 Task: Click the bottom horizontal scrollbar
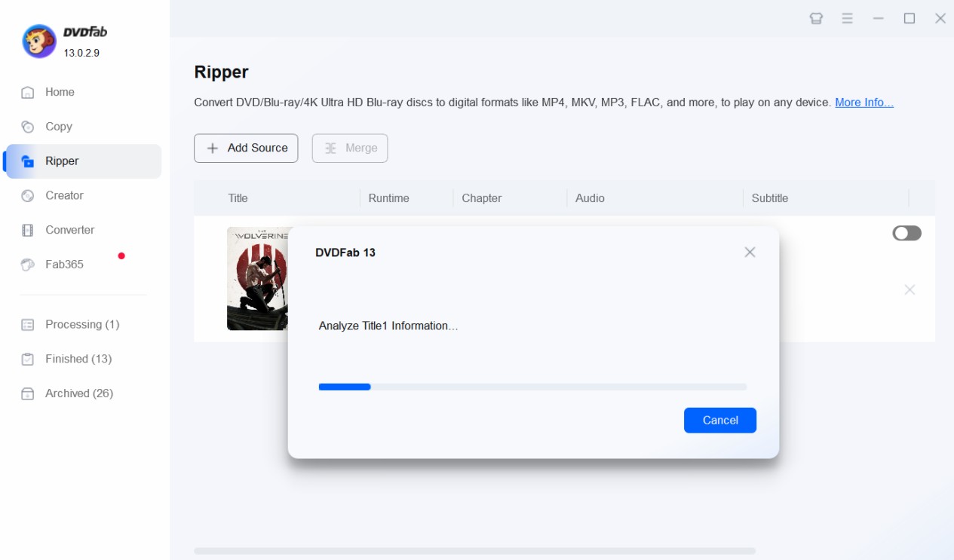click(474, 551)
